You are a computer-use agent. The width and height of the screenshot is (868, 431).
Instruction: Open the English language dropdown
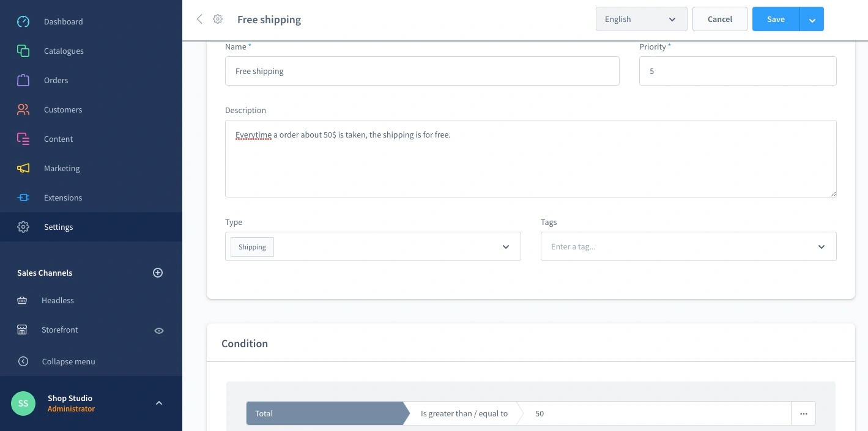[x=641, y=19]
